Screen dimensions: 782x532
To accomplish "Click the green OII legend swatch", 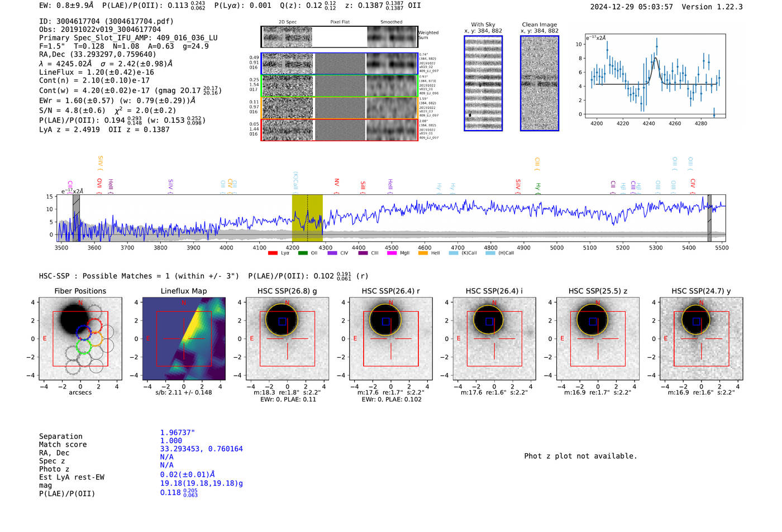I will tap(303, 253).
